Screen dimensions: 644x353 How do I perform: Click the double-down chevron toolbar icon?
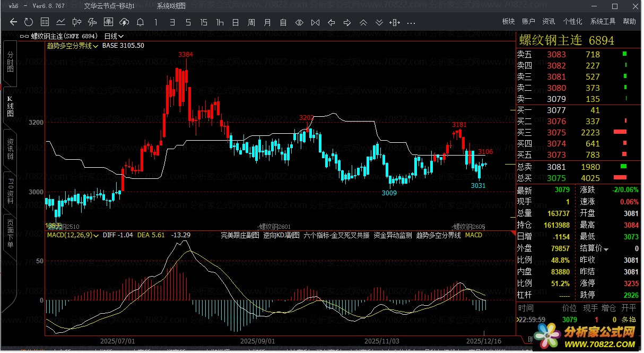(x=379, y=22)
